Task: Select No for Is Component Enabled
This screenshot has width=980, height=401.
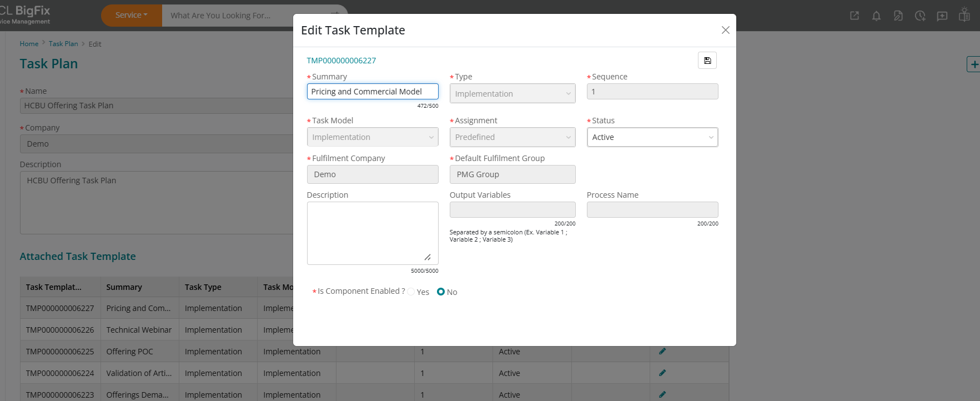Action: pos(441,292)
